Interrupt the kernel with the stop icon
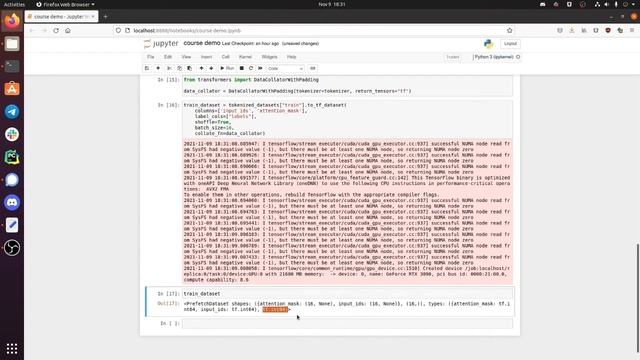640x360 pixels. [242, 68]
